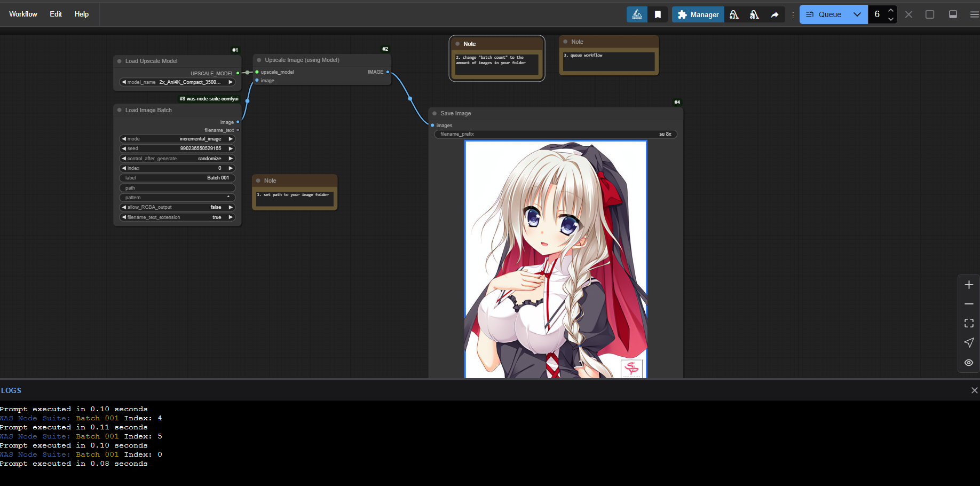Screen dimensions: 980x486
Task: Open the Edit menu
Action: click(x=56, y=14)
